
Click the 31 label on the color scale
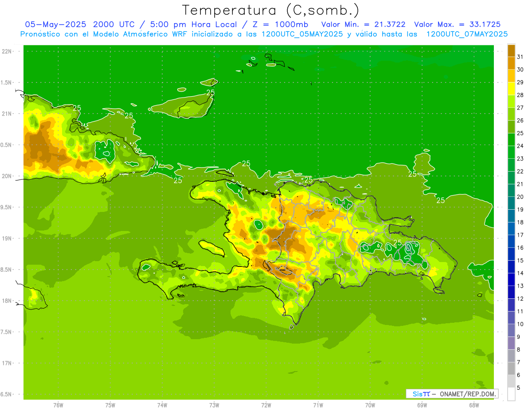pos(520,57)
